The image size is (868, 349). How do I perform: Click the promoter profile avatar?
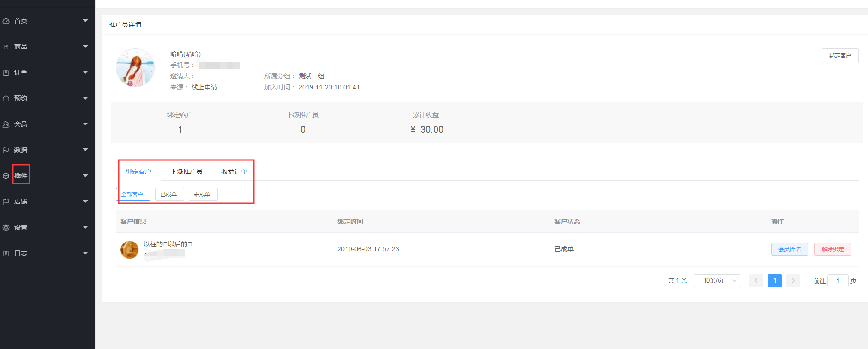click(135, 68)
